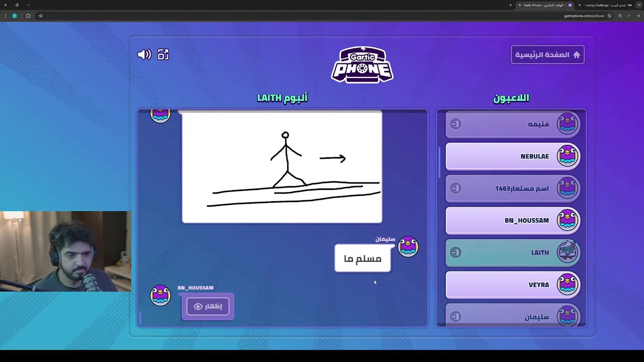644x362 pixels.
Task: Toggle fullscreen mode icon
Action: pyautogui.click(x=163, y=54)
